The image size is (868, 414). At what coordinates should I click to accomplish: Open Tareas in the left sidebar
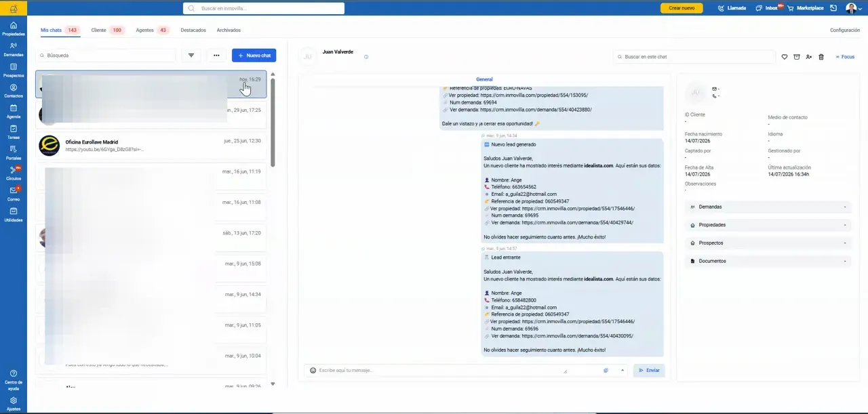(13, 132)
